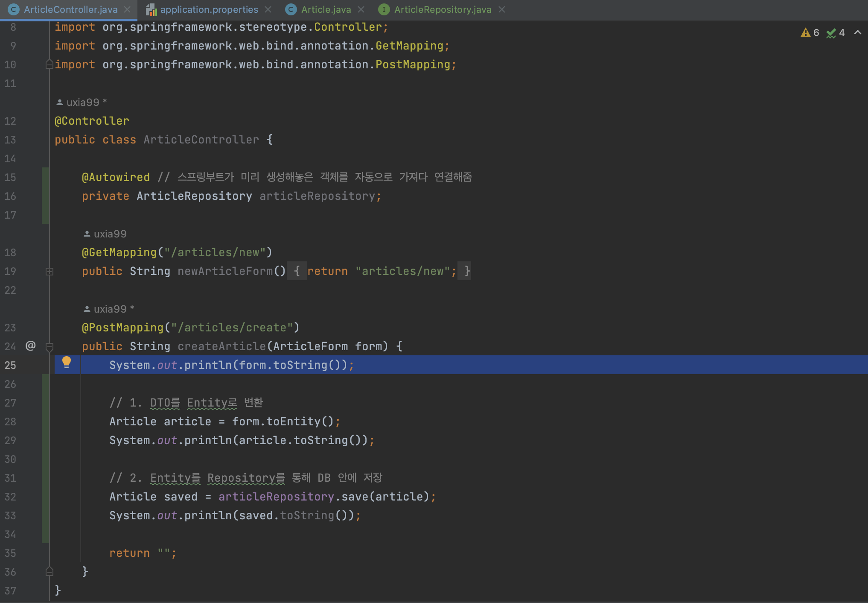Screen dimensions: 868x603
Task: Collapse the createArticle method at line 24
Action: (x=50, y=346)
